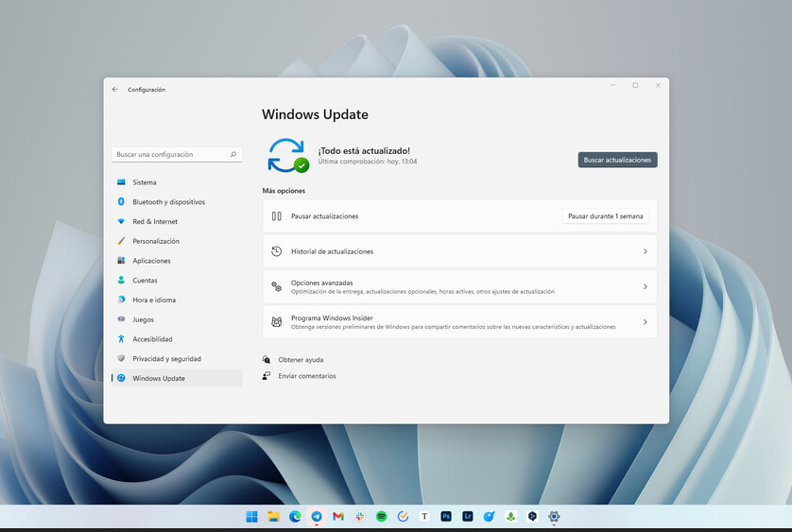The height and width of the screenshot is (532, 792).
Task: Click the magnifier icon in the search box
Action: click(x=233, y=154)
